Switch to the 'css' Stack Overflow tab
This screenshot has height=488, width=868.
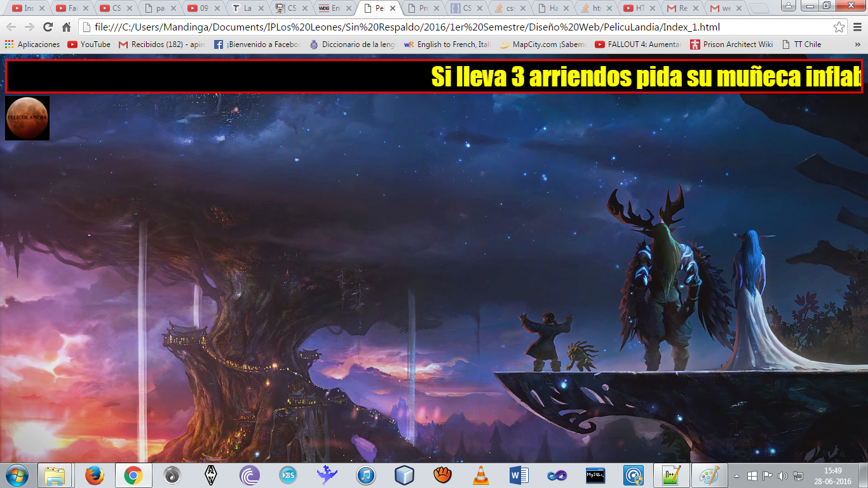point(511,8)
